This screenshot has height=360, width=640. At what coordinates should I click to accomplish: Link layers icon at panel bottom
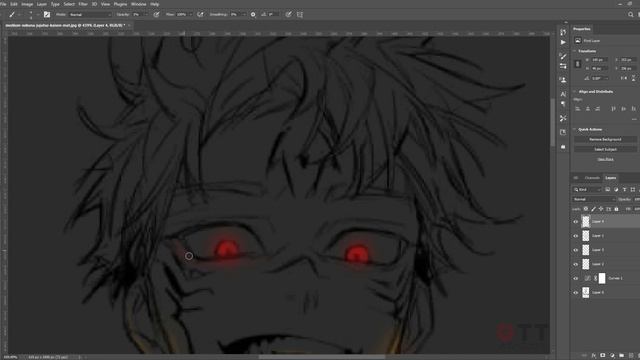coord(584,356)
